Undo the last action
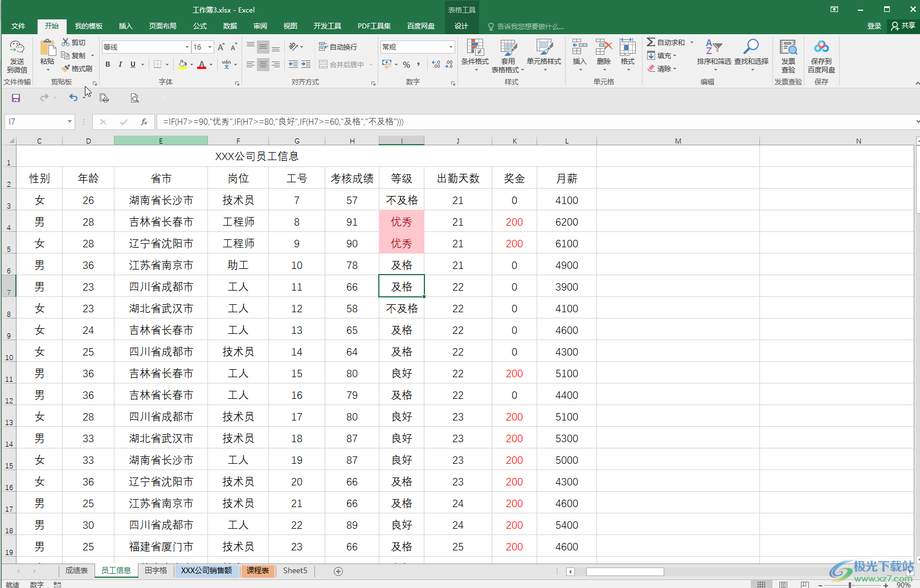 73,98
